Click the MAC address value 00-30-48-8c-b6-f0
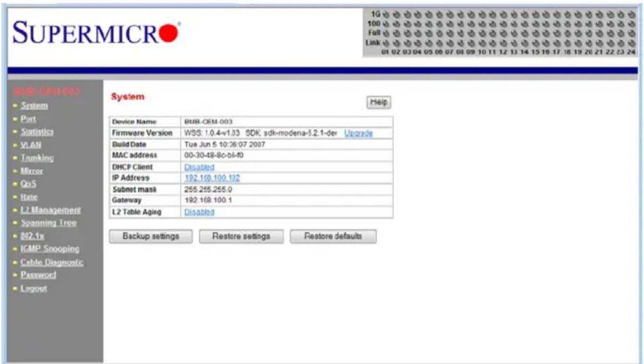 click(x=214, y=155)
